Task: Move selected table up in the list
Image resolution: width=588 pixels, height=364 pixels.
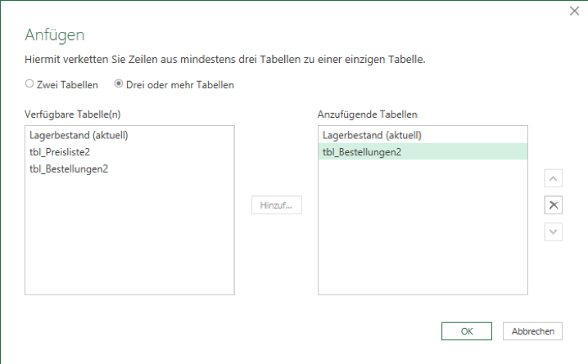Action: point(554,178)
